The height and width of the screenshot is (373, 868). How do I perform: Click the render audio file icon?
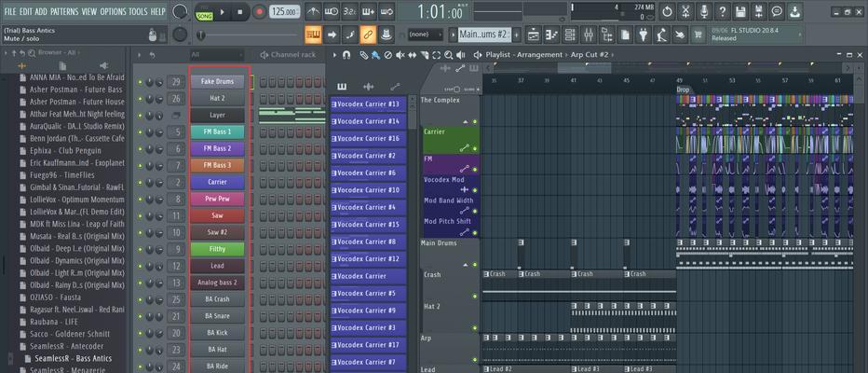[x=758, y=11]
